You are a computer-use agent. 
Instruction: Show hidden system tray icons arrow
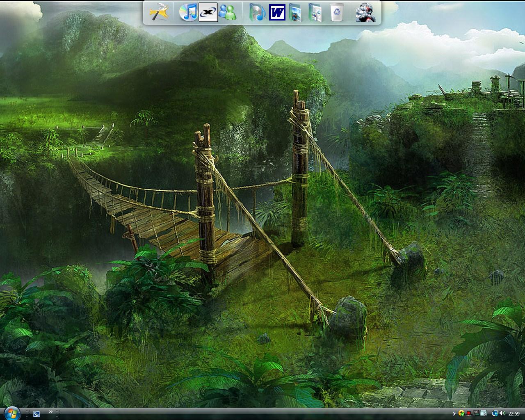point(454,413)
